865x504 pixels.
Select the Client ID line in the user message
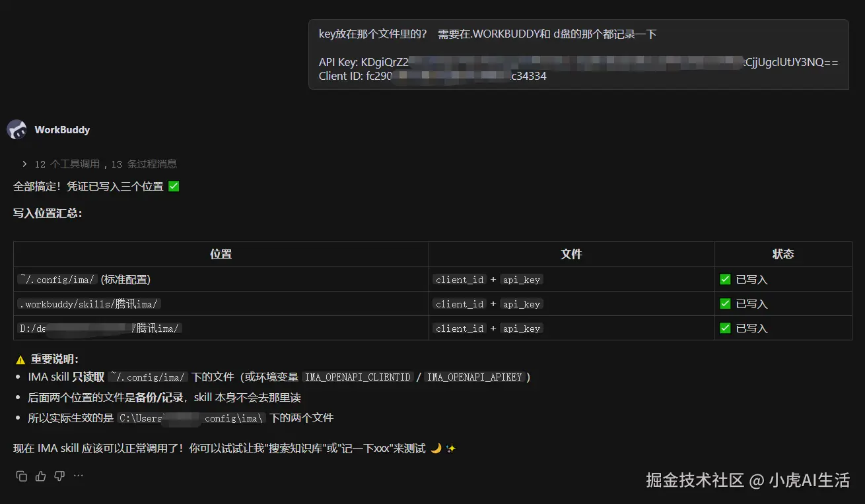[433, 76]
